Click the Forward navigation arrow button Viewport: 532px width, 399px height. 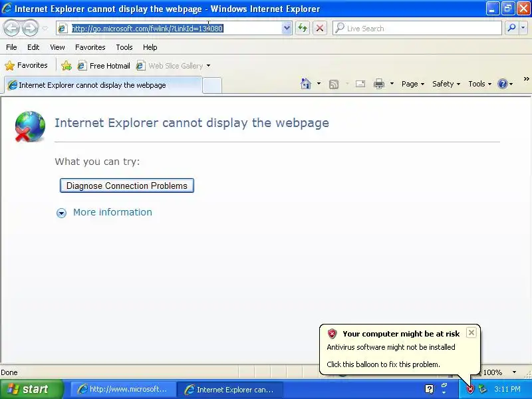click(30, 28)
